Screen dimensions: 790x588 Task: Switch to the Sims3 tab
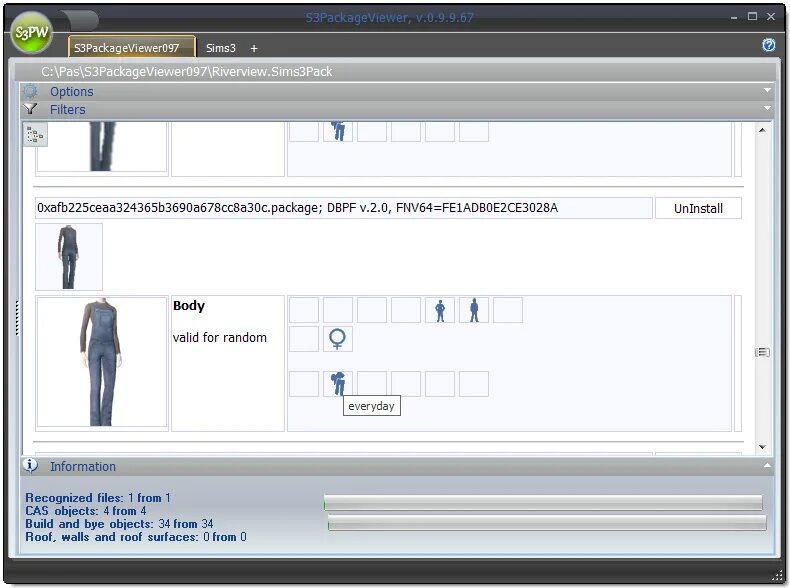point(221,48)
